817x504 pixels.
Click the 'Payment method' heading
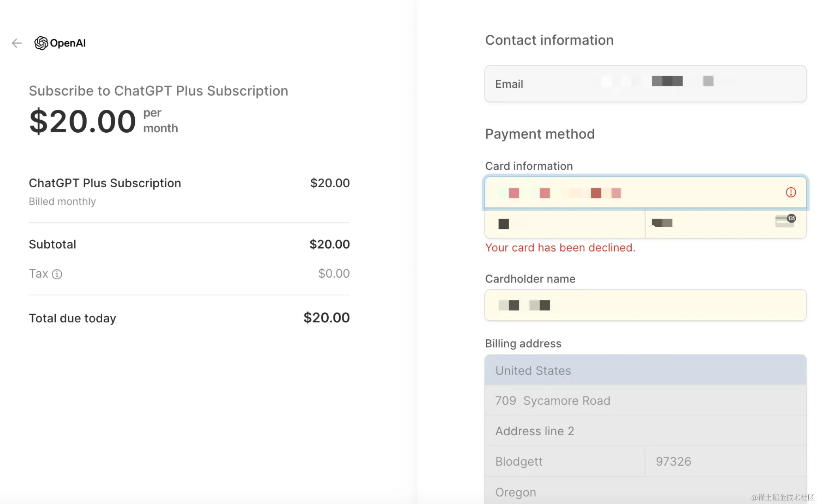(x=540, y=134)
